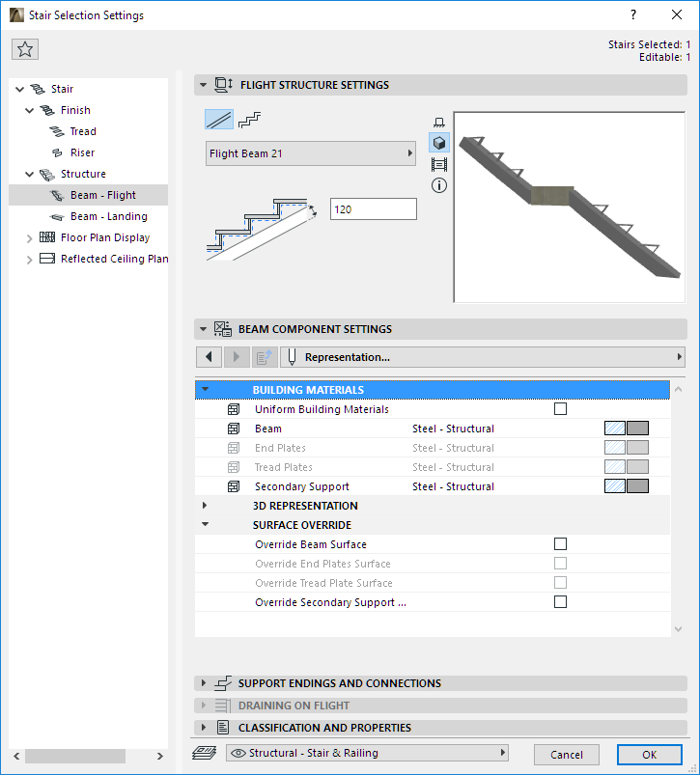700x775 pixels.
Task: Click the Classification and Properties panel icon
Action: [x=223, y=728]
